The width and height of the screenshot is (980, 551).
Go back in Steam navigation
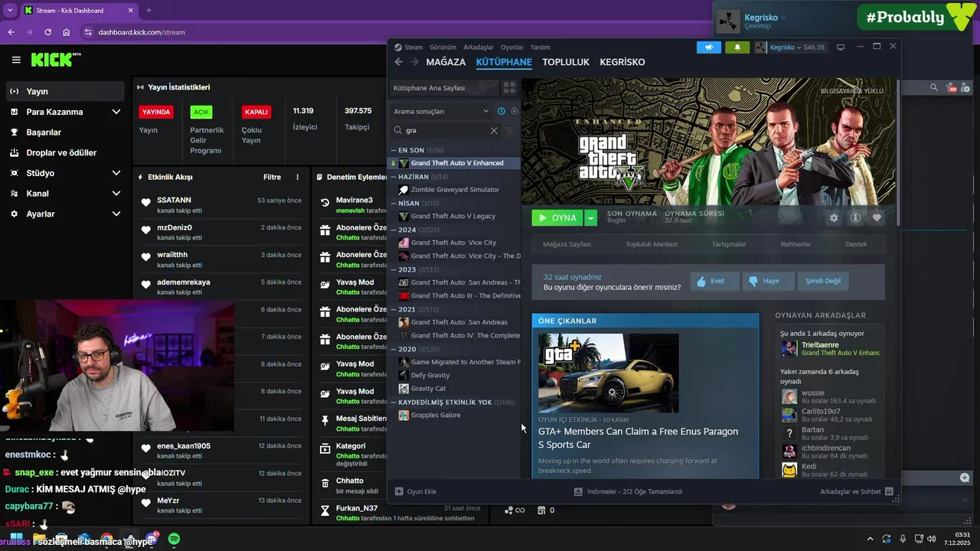[x=398, y=62]
